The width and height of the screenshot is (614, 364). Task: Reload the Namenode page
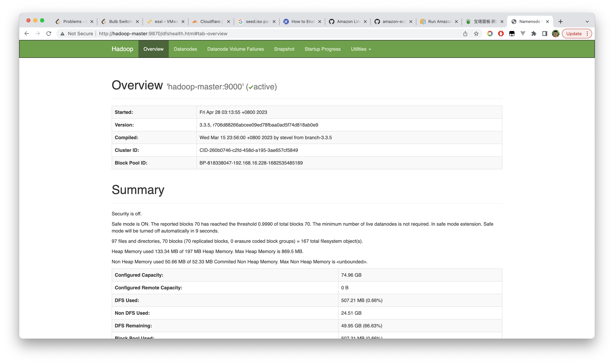tap(49, 34)
